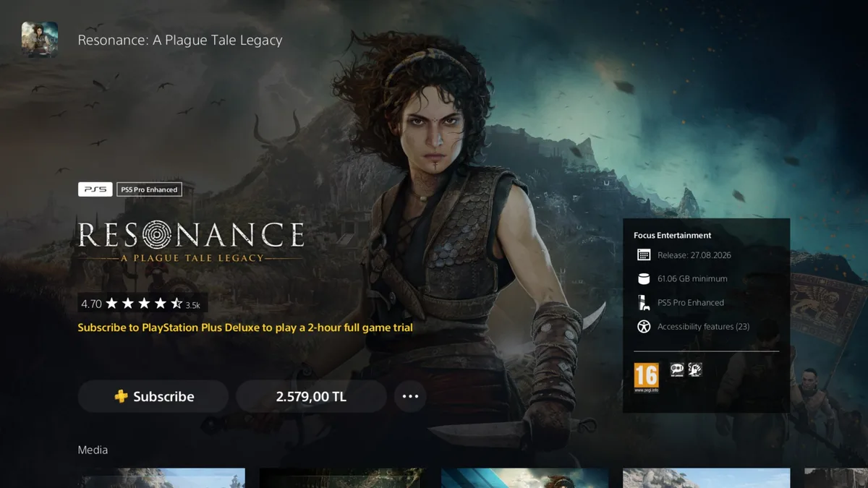Open the first Media thumbnail
The height and width of the screenshot is (488, 868).
pos(161,478)
